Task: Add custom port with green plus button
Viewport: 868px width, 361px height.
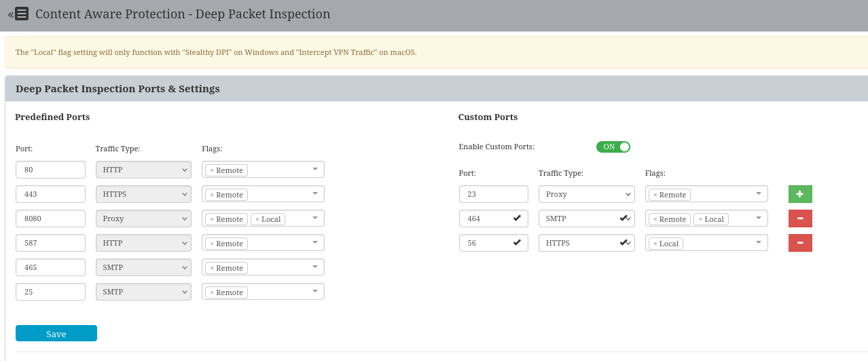Action: pyautogui.click(x=800, y=194)
